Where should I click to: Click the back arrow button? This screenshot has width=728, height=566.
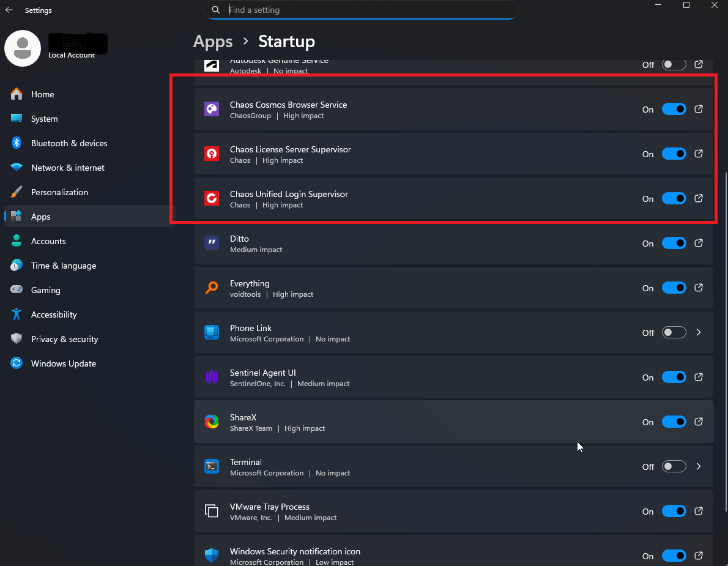9,10
